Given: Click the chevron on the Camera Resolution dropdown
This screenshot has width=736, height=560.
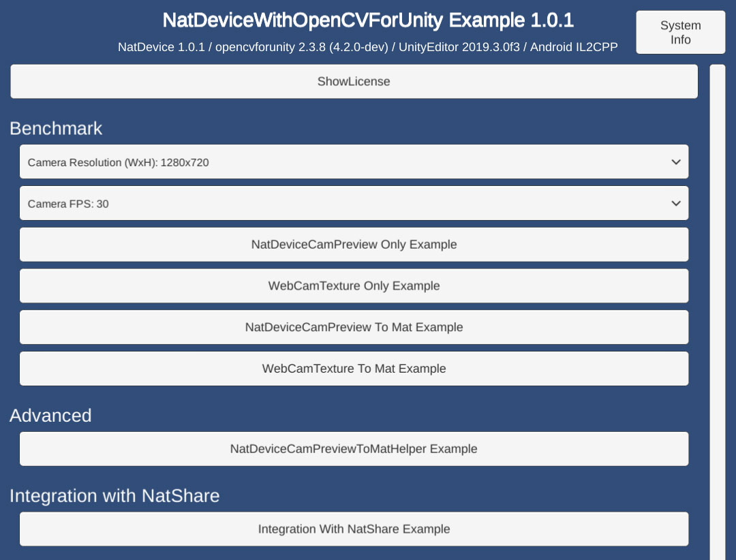Looking at the screenshot, I should pyautogui.click(x=676, y=162).
